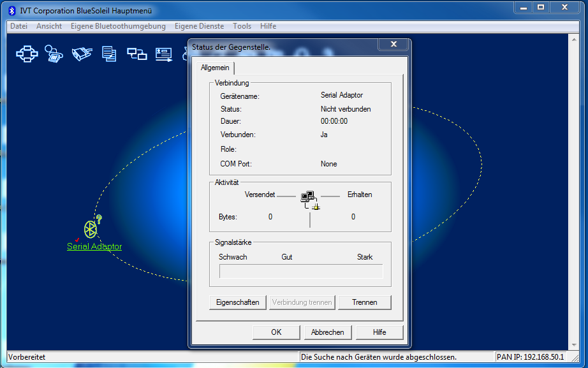Click the disabled Verbindung trennen button
The width and height of the screenshot is (588, 368).
pos(302,302)
